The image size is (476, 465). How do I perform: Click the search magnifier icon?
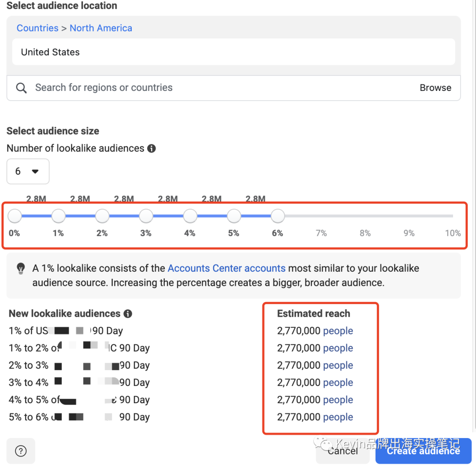tap(21, 88)
